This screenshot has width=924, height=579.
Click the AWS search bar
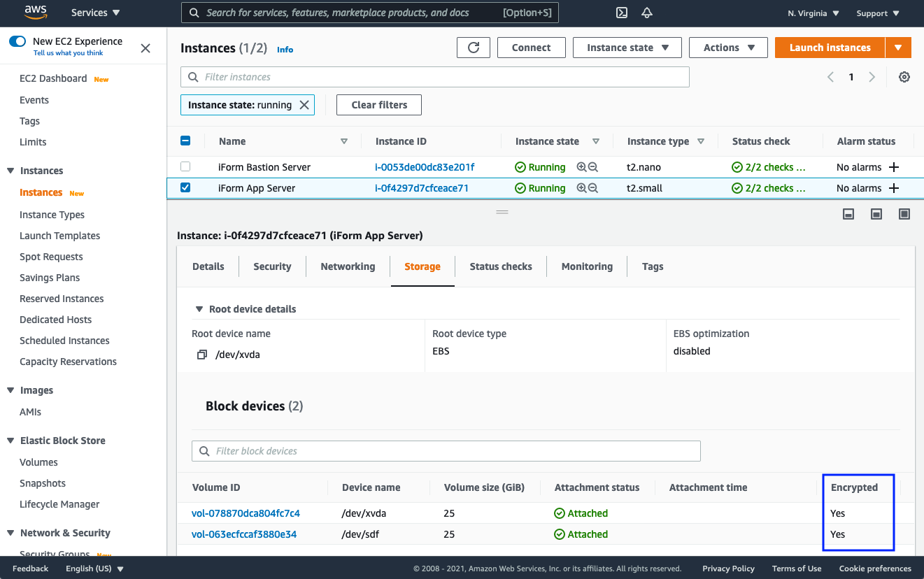click(370, 13)
